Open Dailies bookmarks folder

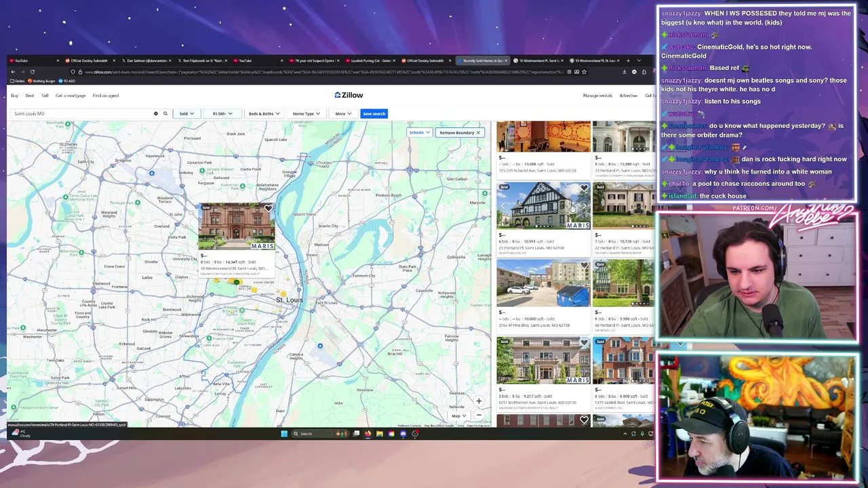coord(18,81)
